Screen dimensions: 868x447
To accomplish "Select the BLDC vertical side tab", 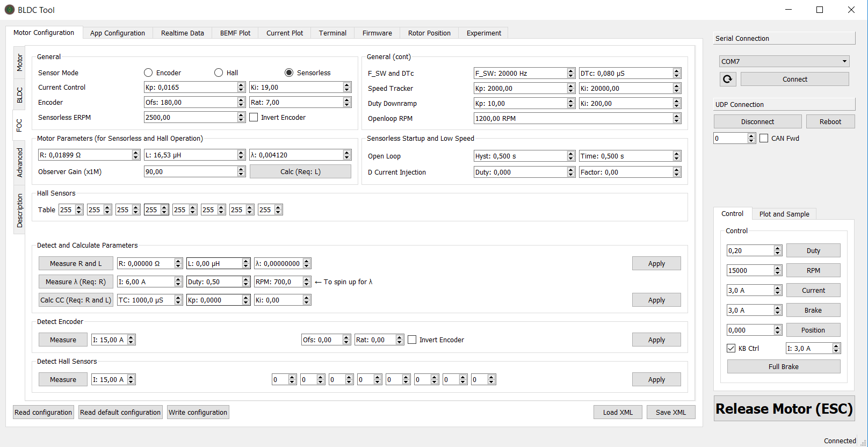I will tap(19, 95).
